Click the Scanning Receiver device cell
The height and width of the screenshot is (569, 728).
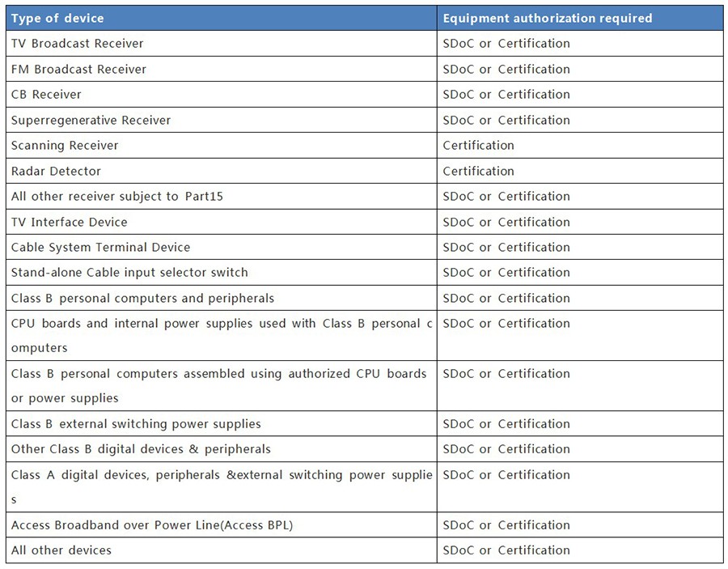tap(65, 146)
